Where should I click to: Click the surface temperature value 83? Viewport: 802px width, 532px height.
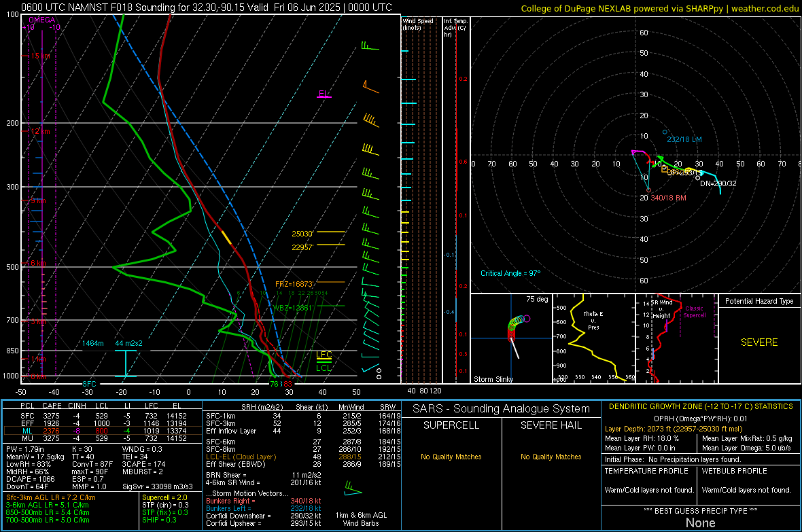(288, 384)
